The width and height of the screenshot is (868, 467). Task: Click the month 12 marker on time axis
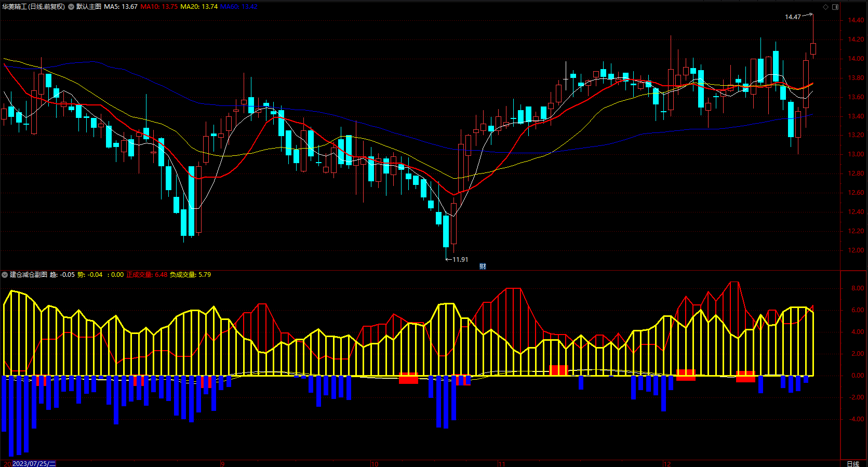[667, 464]
